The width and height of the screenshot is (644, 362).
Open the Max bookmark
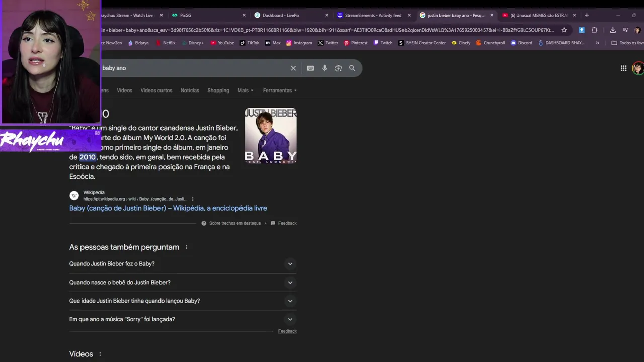tap(273, 43)
